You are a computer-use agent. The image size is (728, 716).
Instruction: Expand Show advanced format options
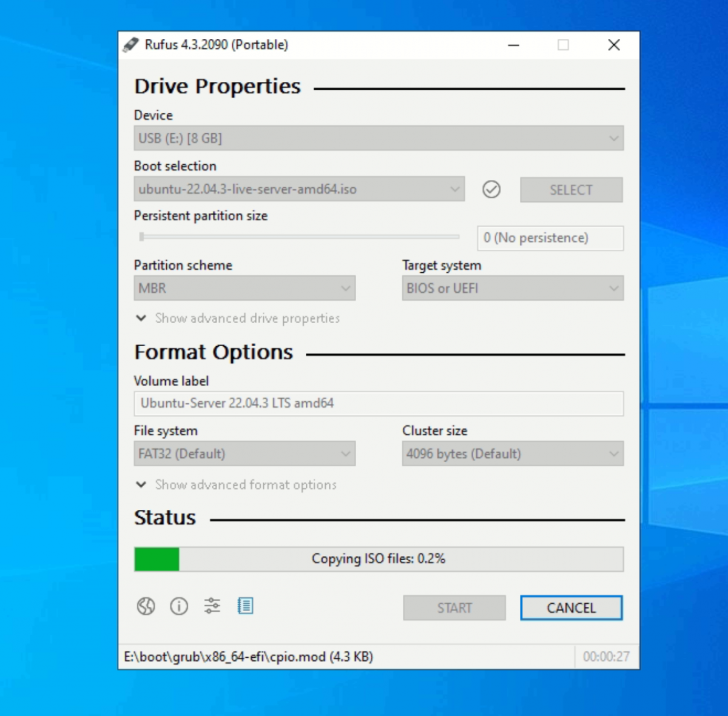(x=236, y=485)
